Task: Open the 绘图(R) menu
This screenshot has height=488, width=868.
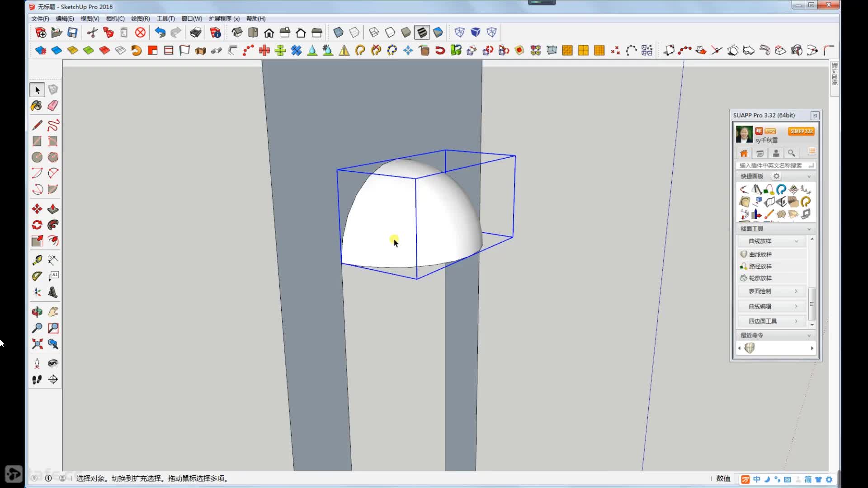Action: pos(141,19)
